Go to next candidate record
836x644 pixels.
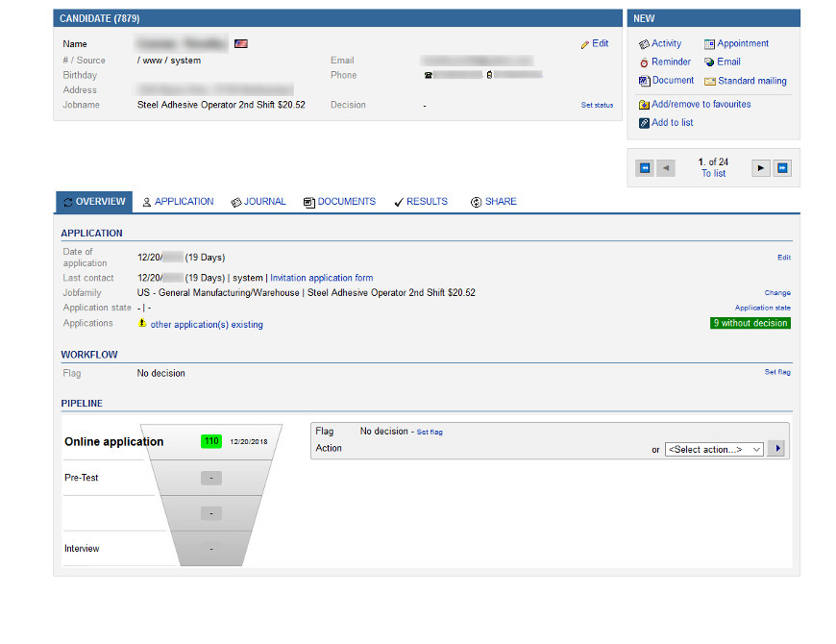coord(761,168)
